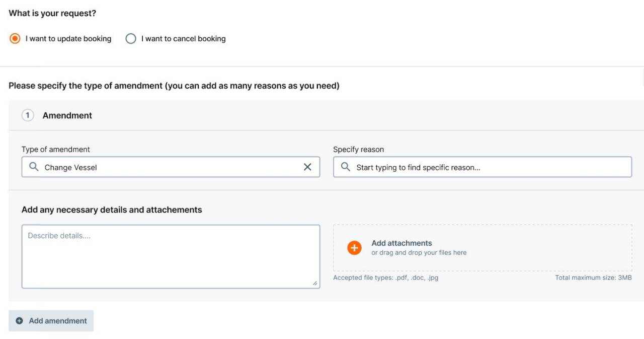Select the "I want to update booking" radio button
644x339 pixels.
tap(15, 39)
